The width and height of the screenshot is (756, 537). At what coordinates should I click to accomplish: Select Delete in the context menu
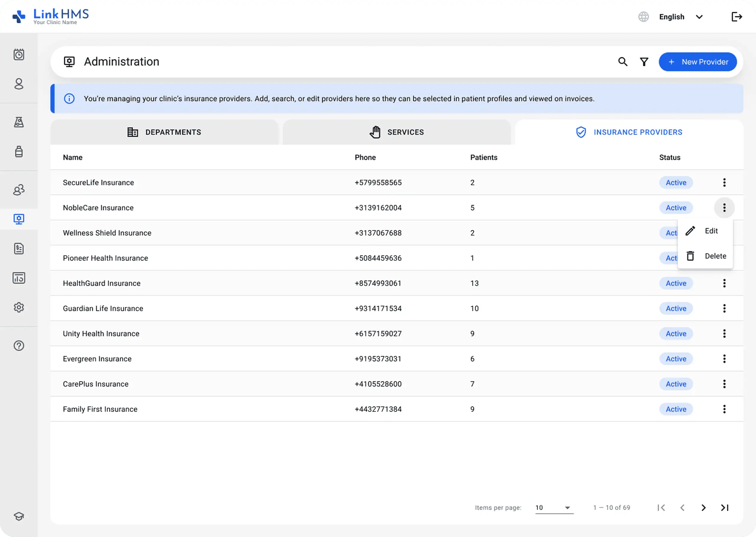pos(705,256)
